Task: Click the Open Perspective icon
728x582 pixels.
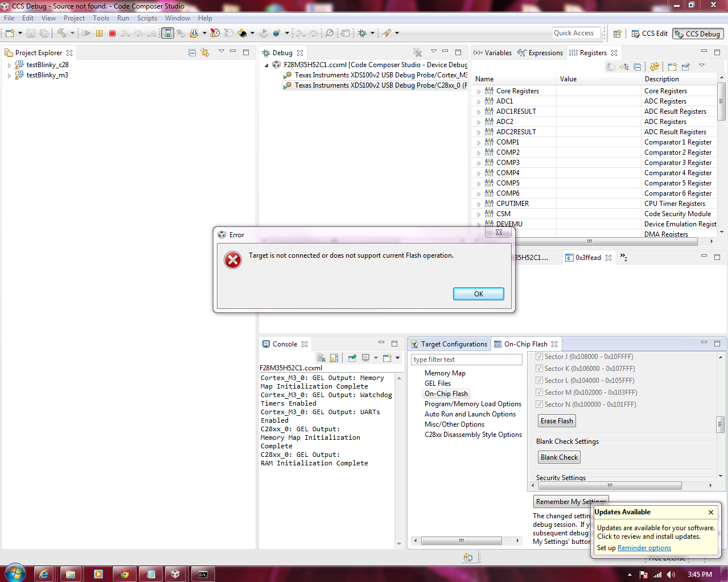Action: (x=617, y=34)
